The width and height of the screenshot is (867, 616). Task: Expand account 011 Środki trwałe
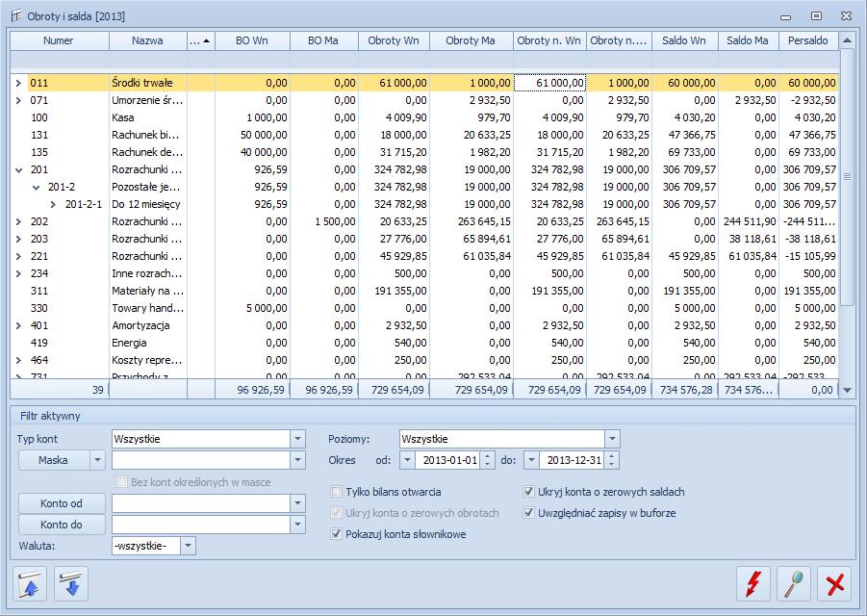point(19,83)
